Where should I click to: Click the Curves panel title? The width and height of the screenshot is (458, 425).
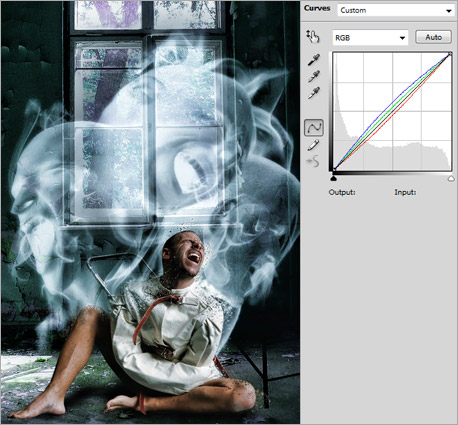coord(317,8)
